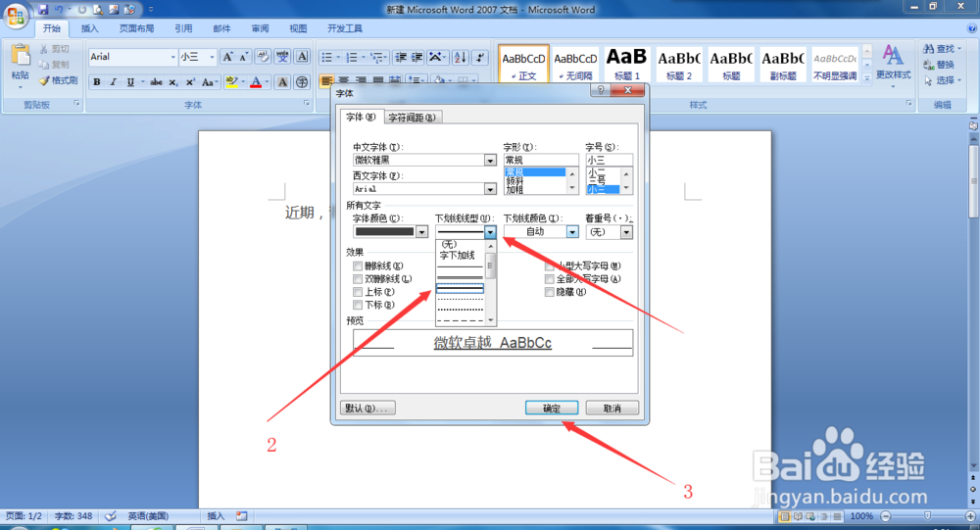This screenshot has height=530, width=980.
Task: Check the superscript (上标) checkbox
Action: tap(358, 292)
